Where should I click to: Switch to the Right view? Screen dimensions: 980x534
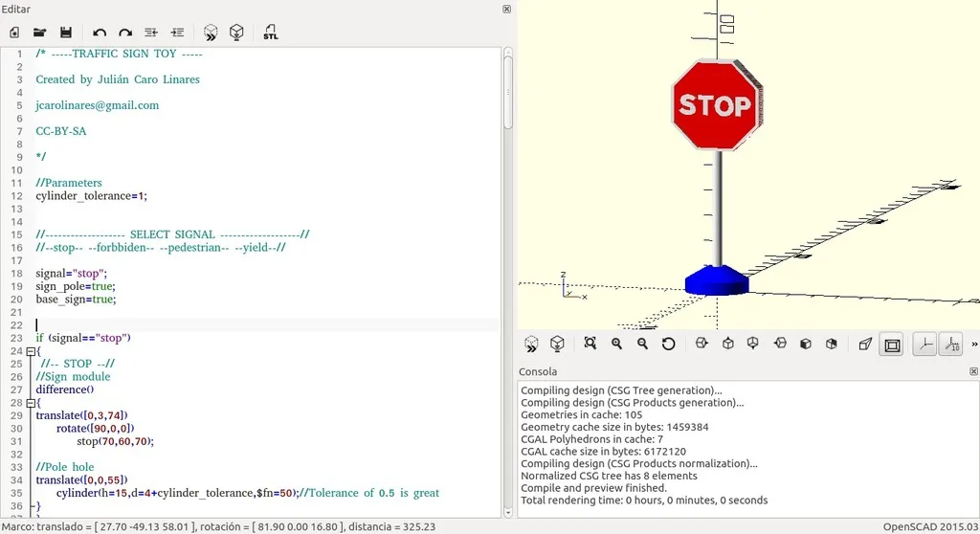pos(702,344)
